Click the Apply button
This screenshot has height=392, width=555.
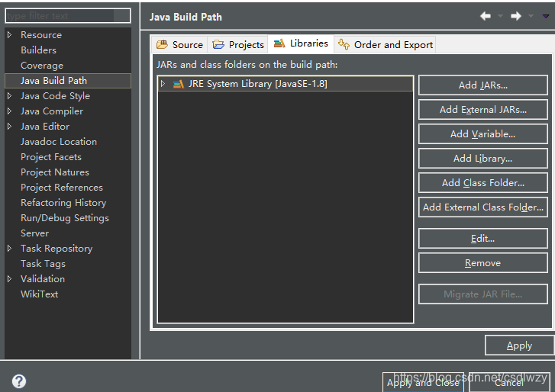pyautogui.click(x=519, y=345)
